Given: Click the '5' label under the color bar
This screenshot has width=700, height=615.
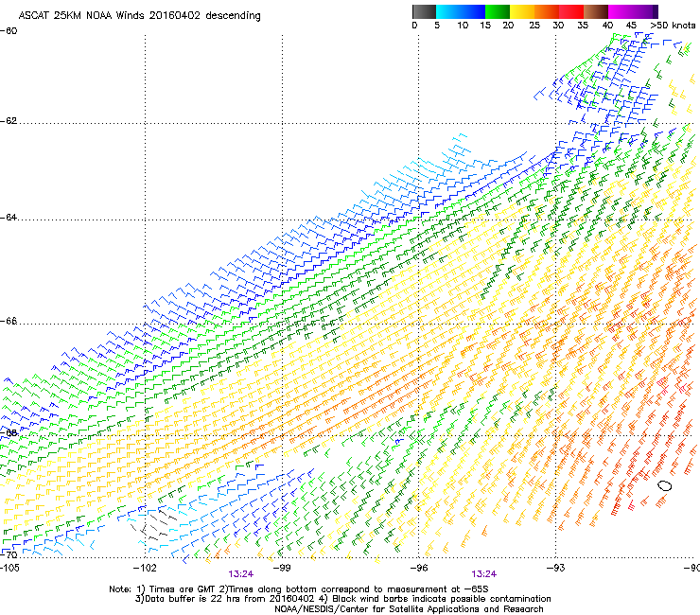Looking at the screenshot, I should point(437,26).
